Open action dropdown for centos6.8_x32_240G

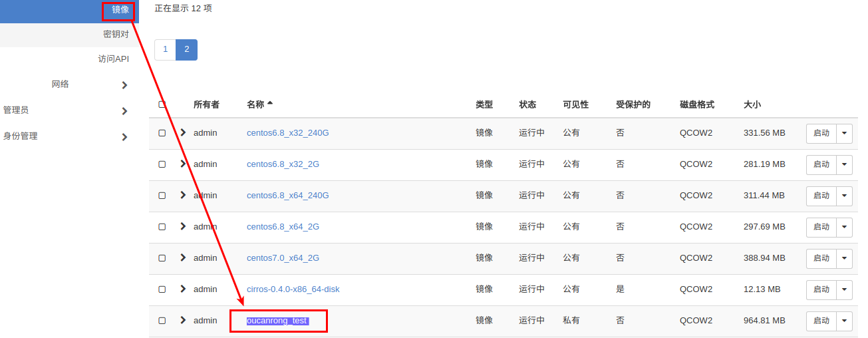(x=844, y=133)
